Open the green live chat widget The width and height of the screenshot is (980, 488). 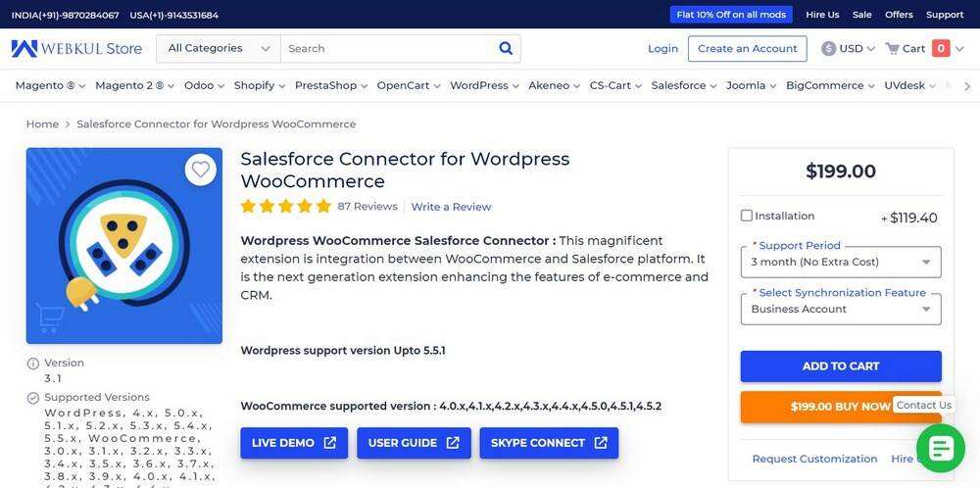pos(940,449)
